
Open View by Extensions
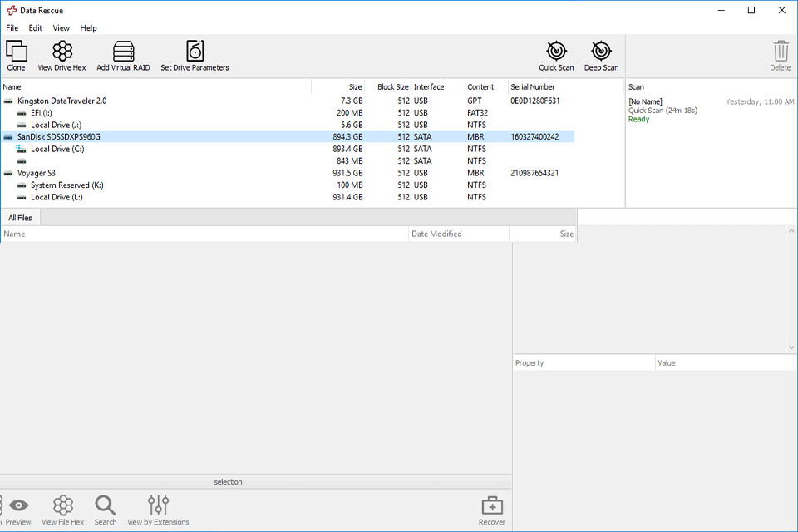point(158,510)
